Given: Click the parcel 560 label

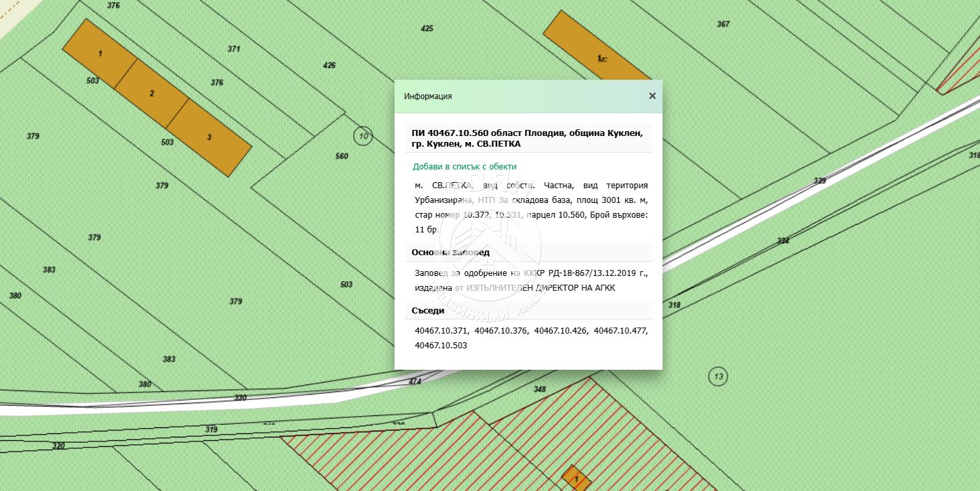Looking at the screenshot, I should click(x=342, y=156).
